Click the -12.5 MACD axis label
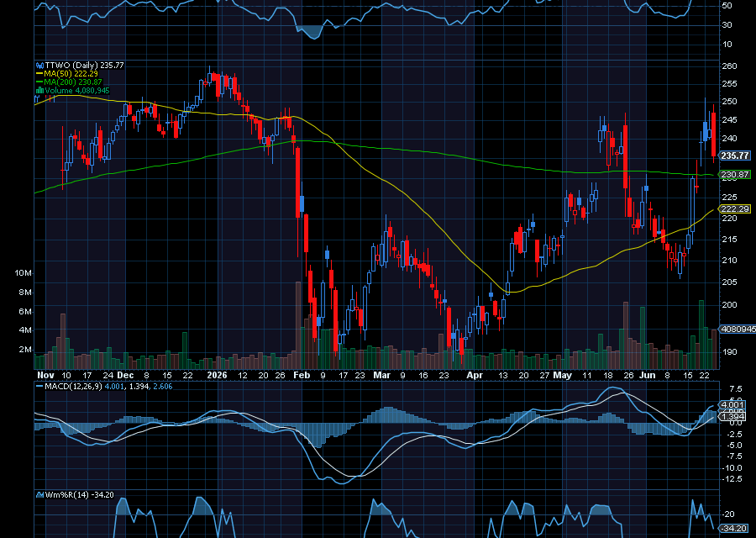The image size is (756, 538). (731, 478)
